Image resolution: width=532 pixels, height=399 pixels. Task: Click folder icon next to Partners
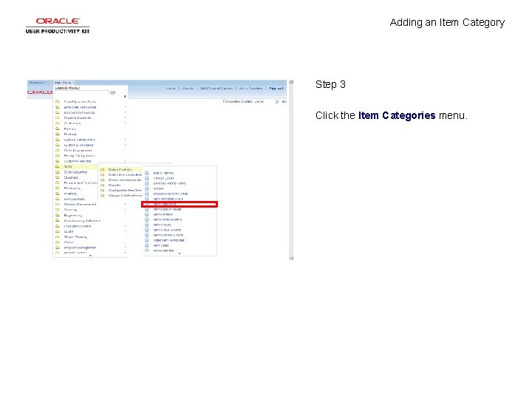[58, 129]
